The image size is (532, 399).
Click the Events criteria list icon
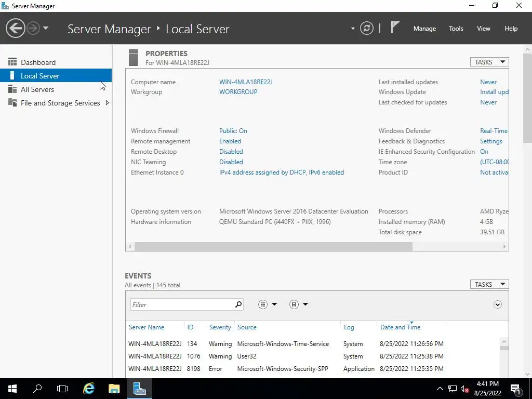[x=263, y=304]
